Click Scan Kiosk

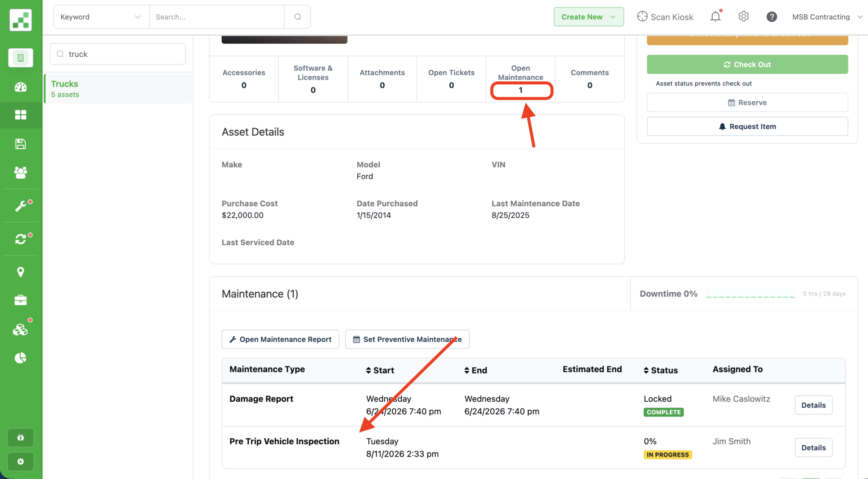[665, 17]
